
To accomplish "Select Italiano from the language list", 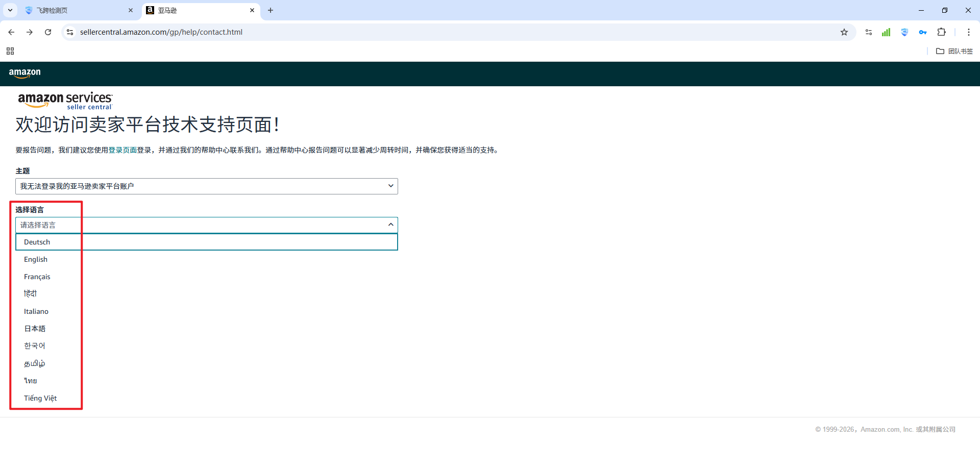I will [x=207, y=311].
